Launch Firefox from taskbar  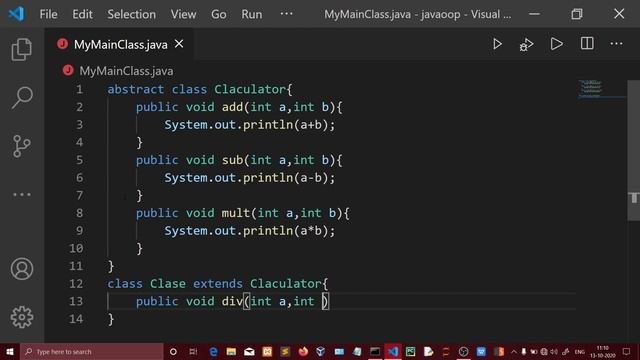tap(303, 351)
